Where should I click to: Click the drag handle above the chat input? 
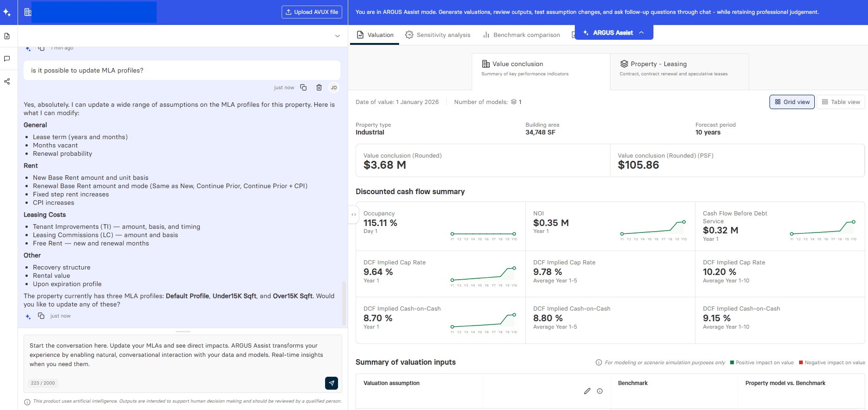[x=183, y=331]
